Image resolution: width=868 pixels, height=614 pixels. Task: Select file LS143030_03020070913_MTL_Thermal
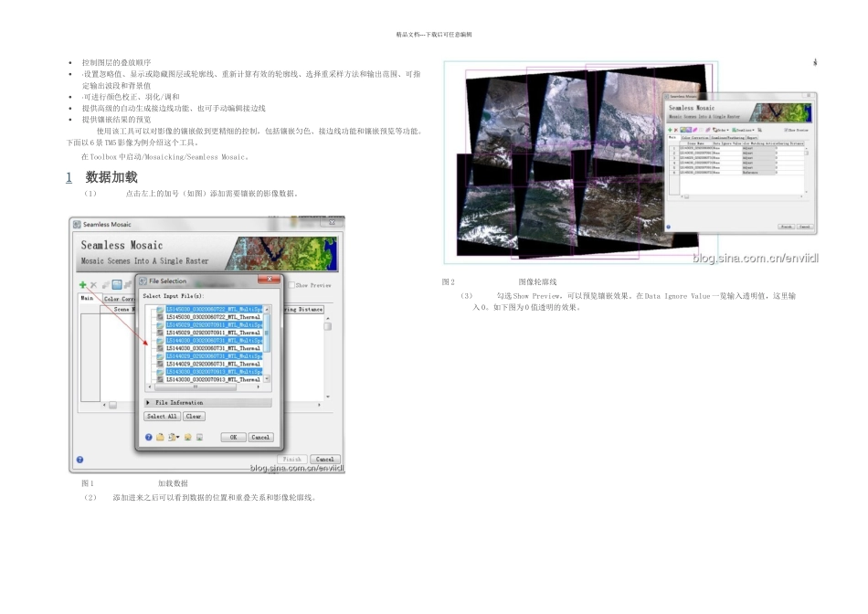[213, 380]
